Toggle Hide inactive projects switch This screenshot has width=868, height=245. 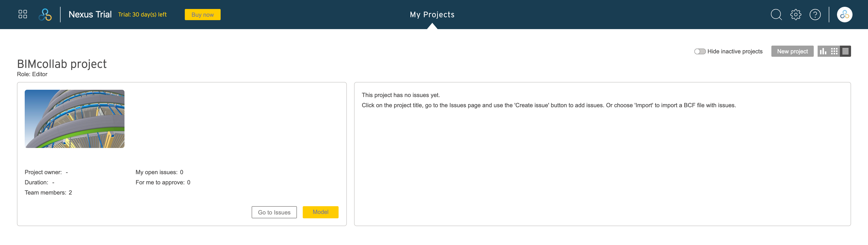(x=699, y=51)
